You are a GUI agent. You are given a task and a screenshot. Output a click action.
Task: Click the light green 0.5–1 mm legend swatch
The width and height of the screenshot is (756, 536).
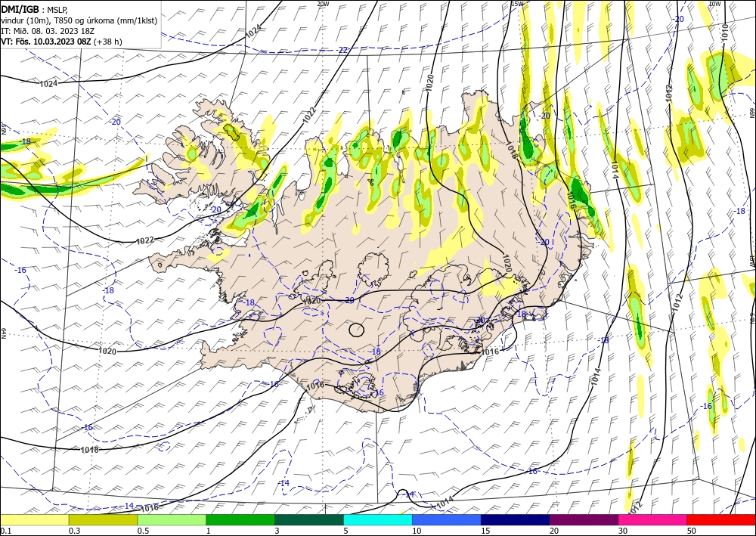click(172, 519)
